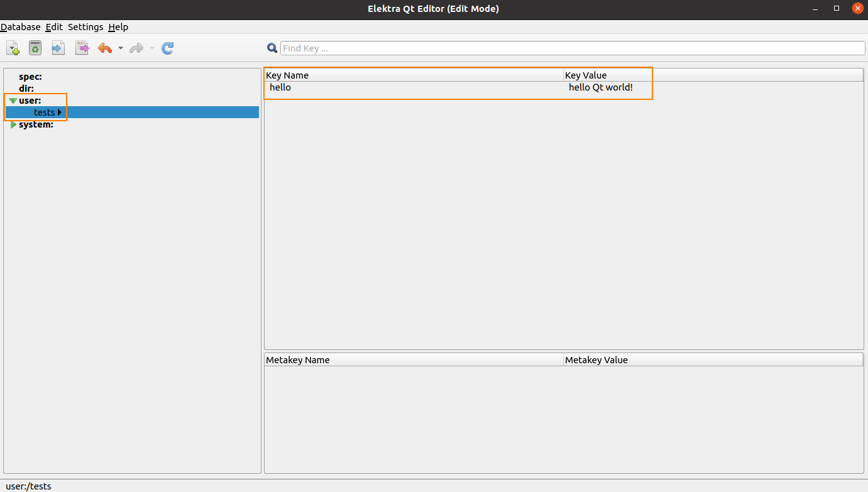
Task: Click the Metakey Name column header
Action: click(x=414, y=360)
